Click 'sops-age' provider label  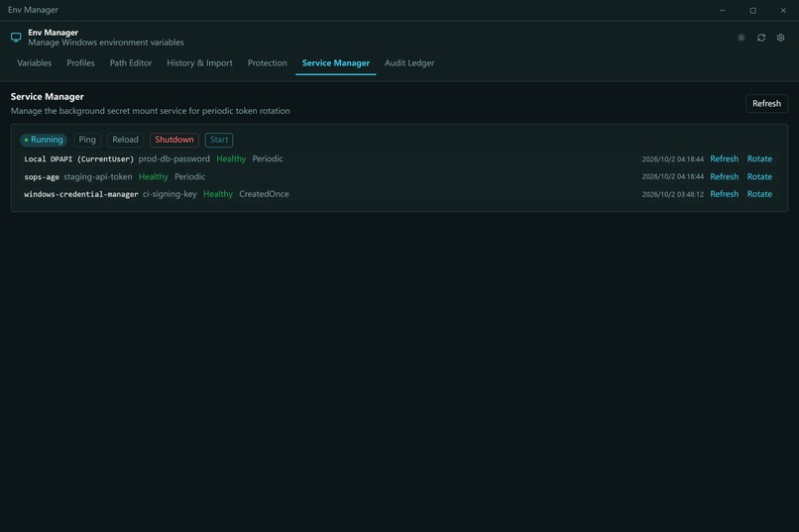(x=42, y=177)
